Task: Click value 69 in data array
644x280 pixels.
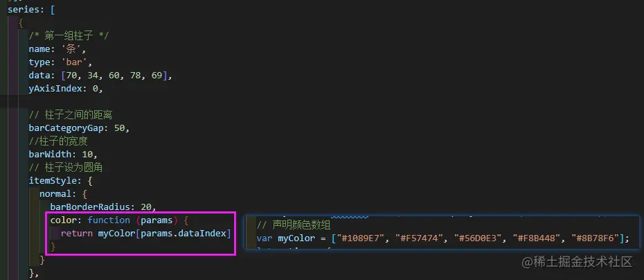Action: click(x=156, y=76)
